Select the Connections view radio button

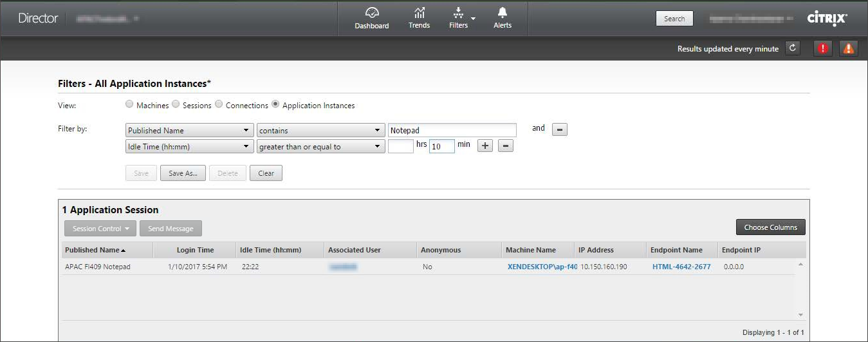(x=219, y=105)
